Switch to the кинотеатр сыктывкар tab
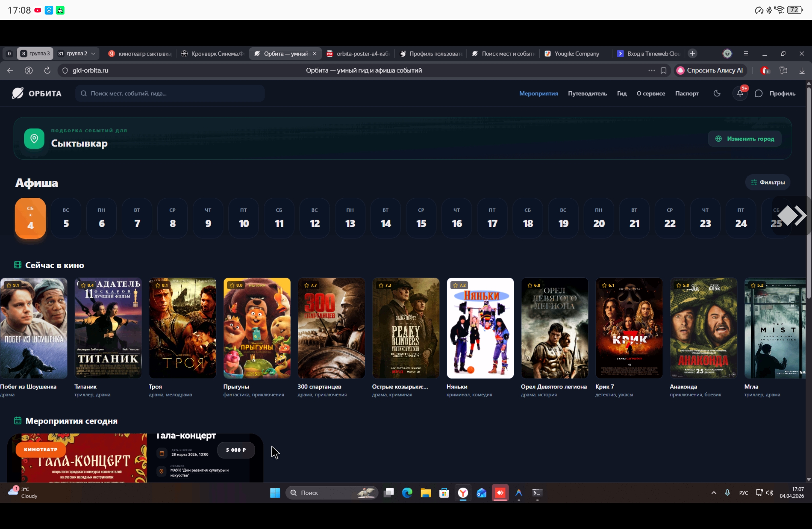The width and height of the screenshot is (812, 529). [140, 54]
